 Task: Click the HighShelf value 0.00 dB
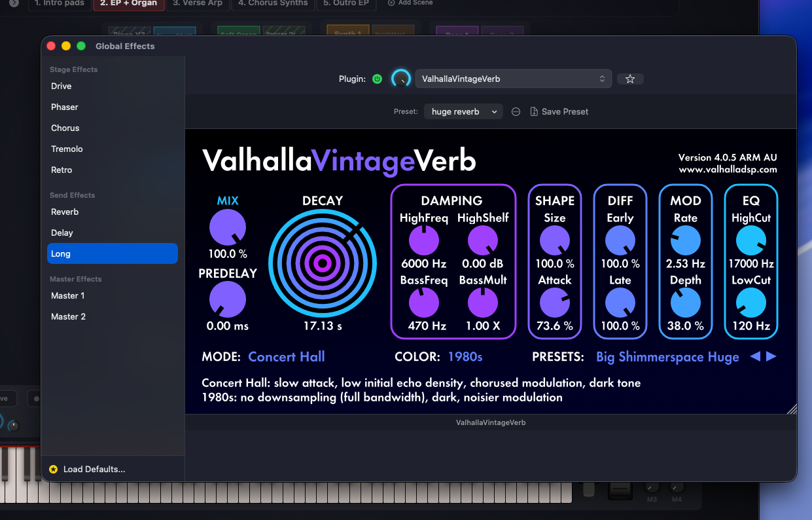tap(483, 264)
